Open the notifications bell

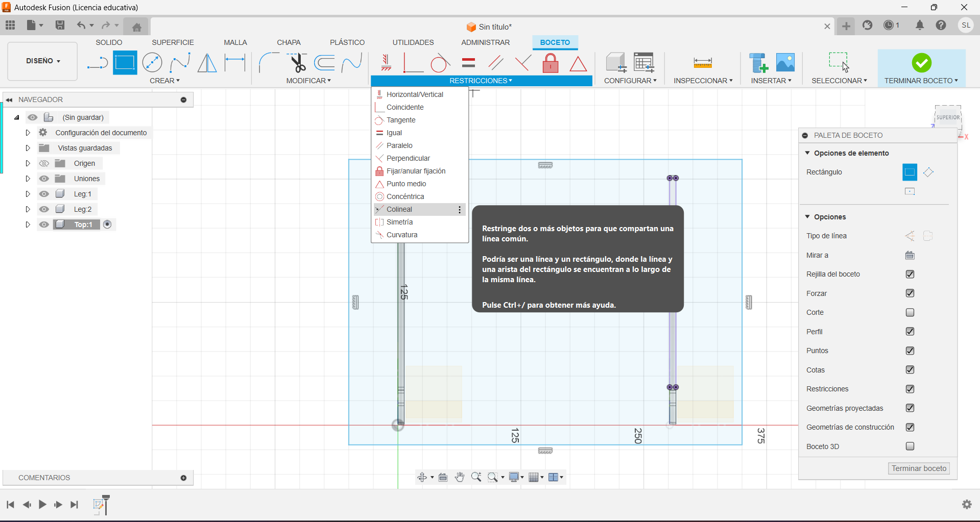919,25
